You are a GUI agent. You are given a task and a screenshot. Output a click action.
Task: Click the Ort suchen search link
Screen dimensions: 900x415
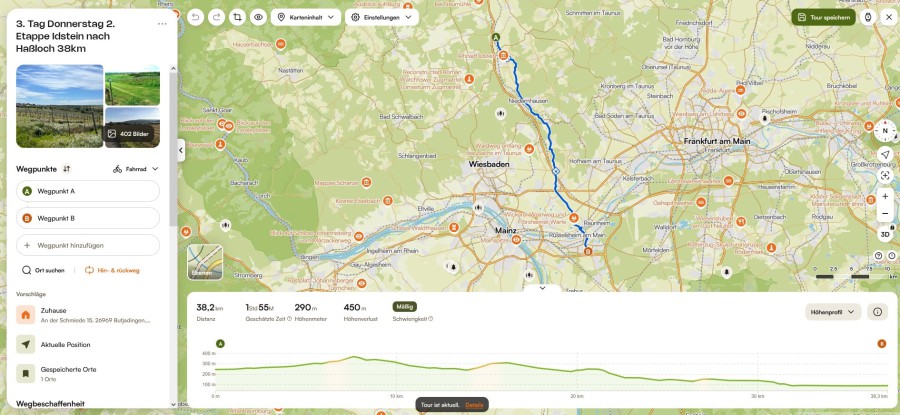tap(43, 270)
